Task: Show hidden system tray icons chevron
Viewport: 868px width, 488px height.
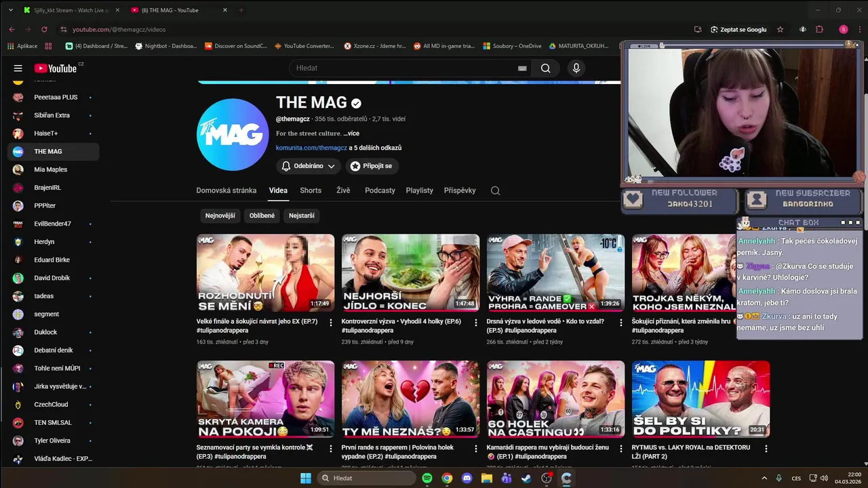Action: (764, 478)
